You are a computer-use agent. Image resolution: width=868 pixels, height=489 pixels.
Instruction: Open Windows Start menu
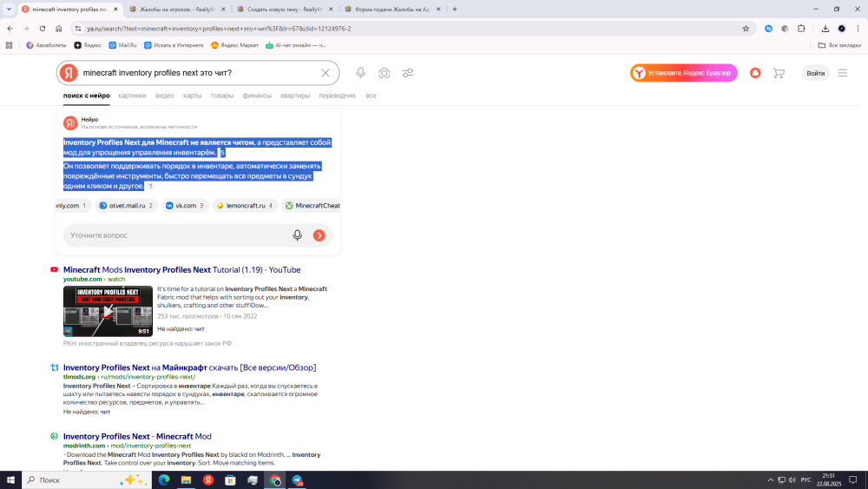(x=10, y=480)
